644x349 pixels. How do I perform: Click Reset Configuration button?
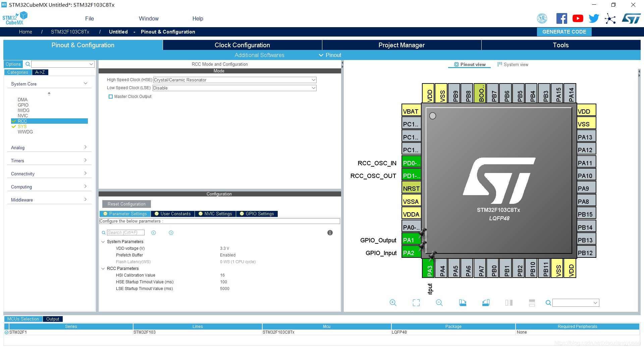pos(126,204)
